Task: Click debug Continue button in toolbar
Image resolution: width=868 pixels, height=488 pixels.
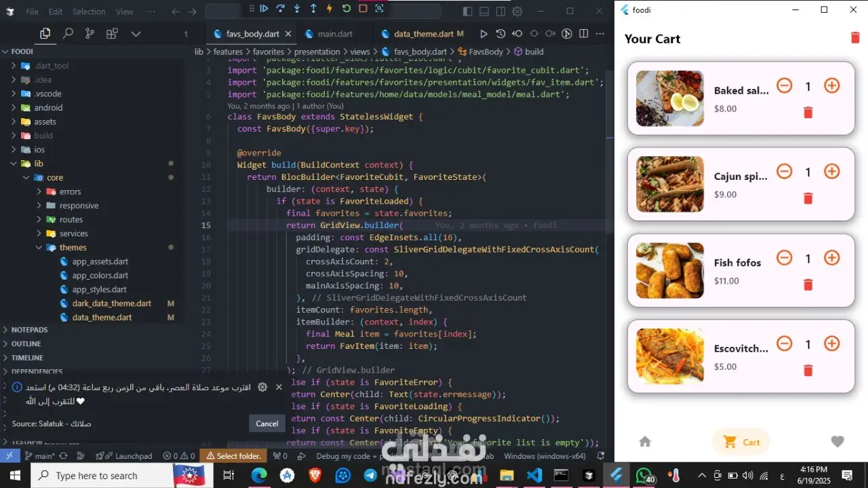Action: pyautogui.click(x=264, y=8)
